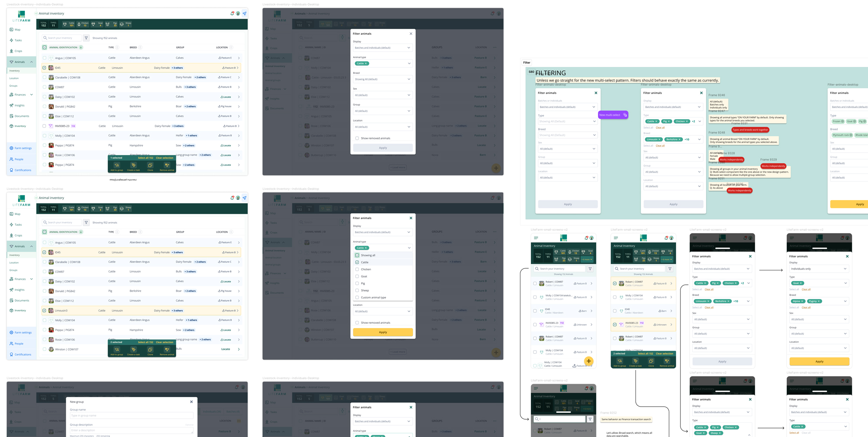Click yellow Apply in dialog with open type list

(x=383, y=332)
